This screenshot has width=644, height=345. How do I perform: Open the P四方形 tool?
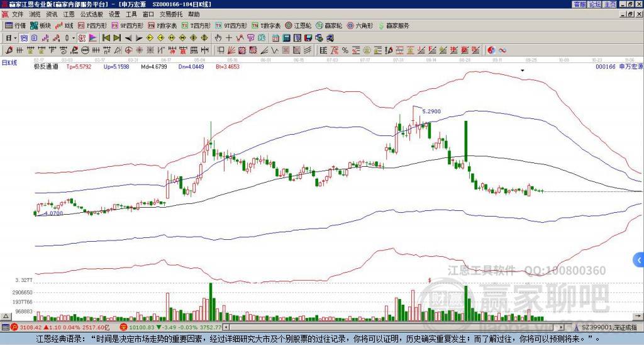point(92,25)
